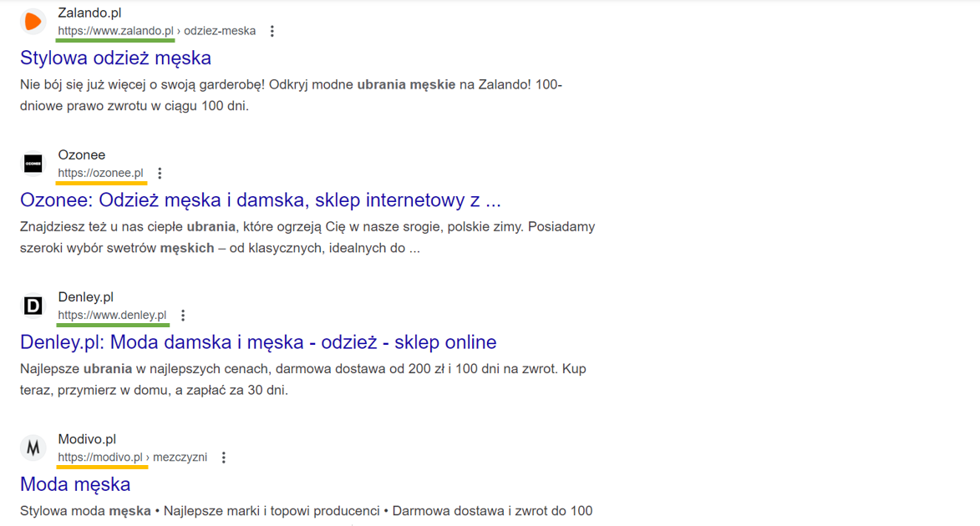Click the Denley.pl letter D favicon
This screenshot has width=980, height=526.
(33, 306)
